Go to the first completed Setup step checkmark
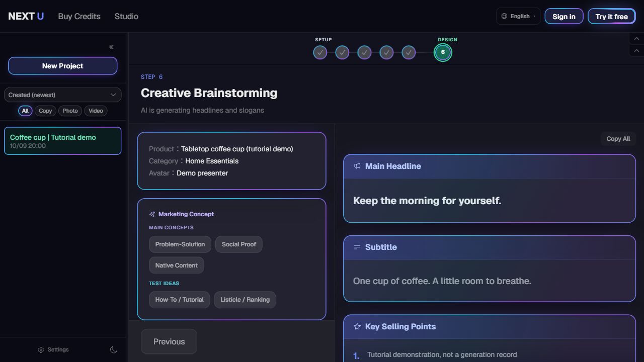 (320, 52)
